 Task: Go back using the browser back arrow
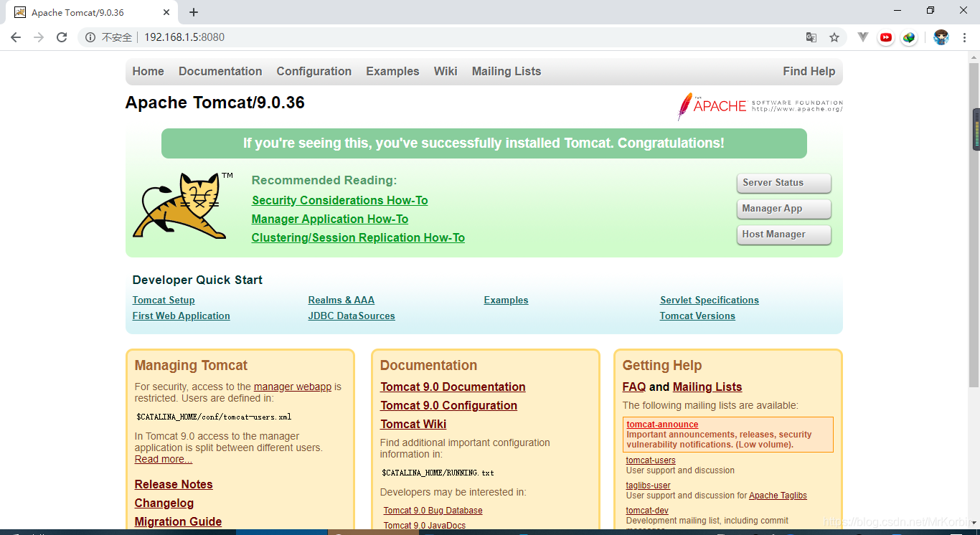(x=16, y=37)
